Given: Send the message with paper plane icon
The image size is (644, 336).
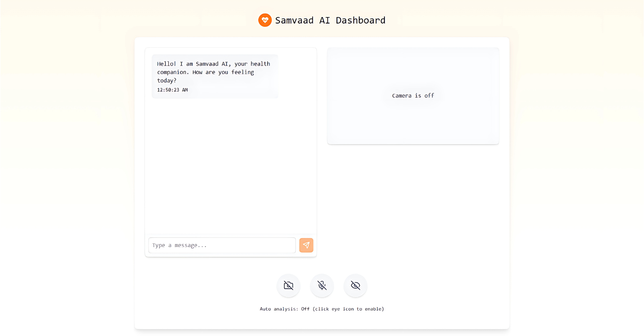Looking at the screenshot, I should (306, 245).
